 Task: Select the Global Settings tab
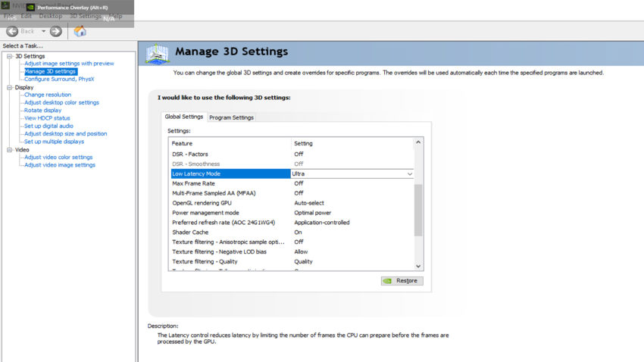tap(184, 117)
